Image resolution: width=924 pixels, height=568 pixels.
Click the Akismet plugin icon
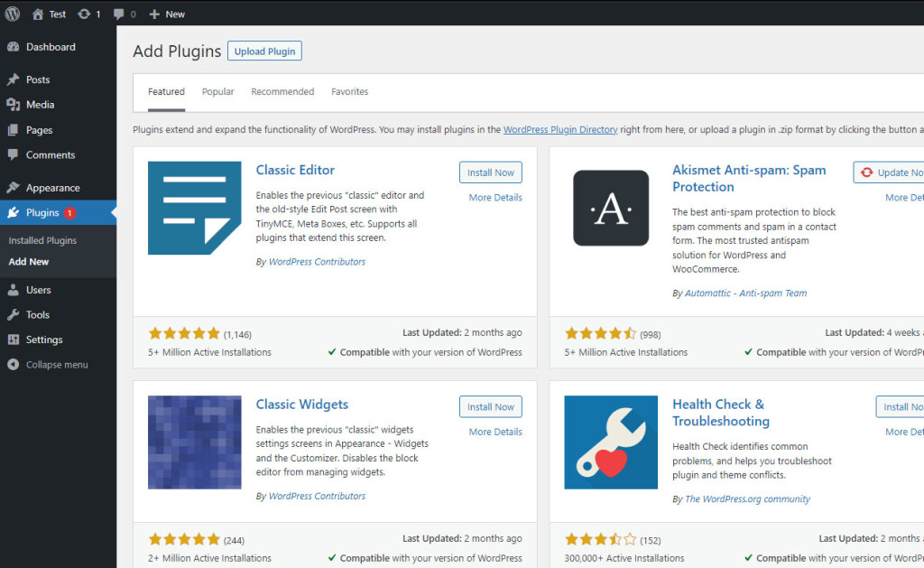pyautogui.click(x=611, y=208)
